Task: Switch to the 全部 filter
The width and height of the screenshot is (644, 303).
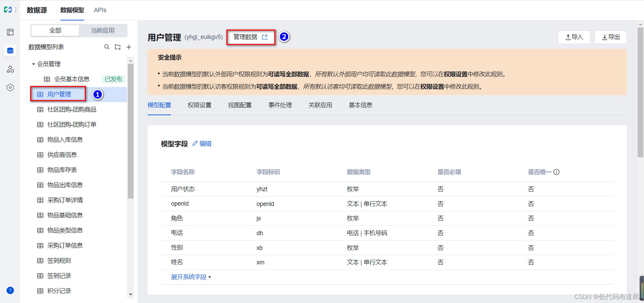Action: click(x=55, y=31)
